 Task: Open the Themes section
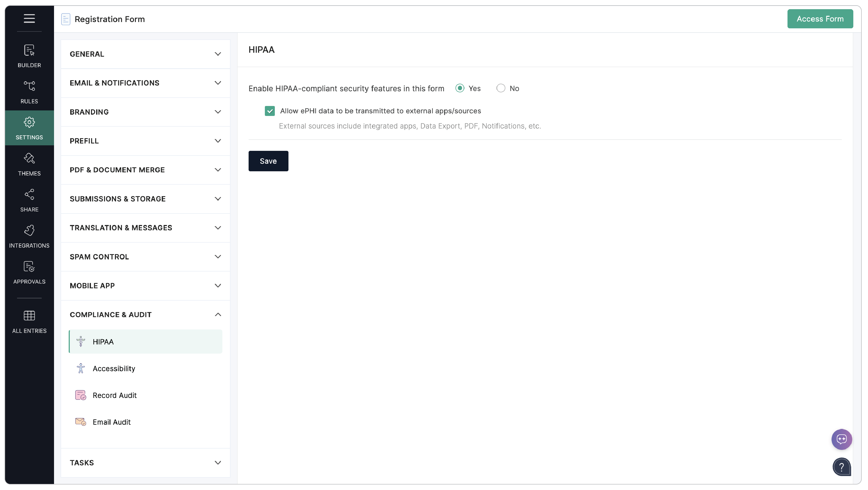tap(29, 164)
